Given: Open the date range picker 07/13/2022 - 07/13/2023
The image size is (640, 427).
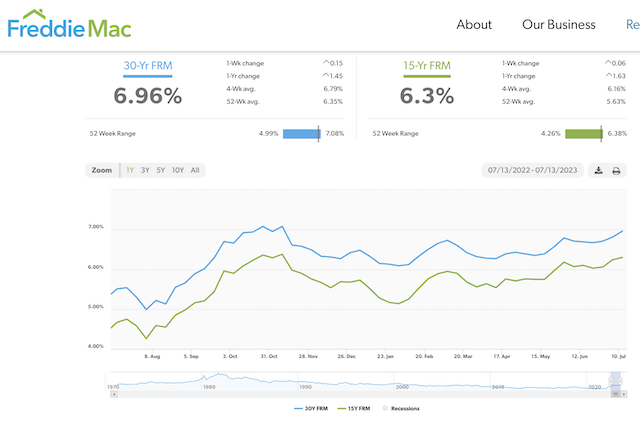Looking at the screenshot, I should click(x=531, y=170).
